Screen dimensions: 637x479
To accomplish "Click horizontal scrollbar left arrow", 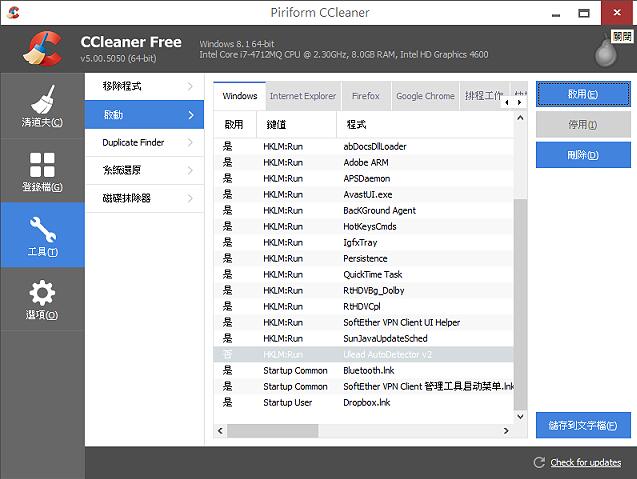I will (220, 431).
